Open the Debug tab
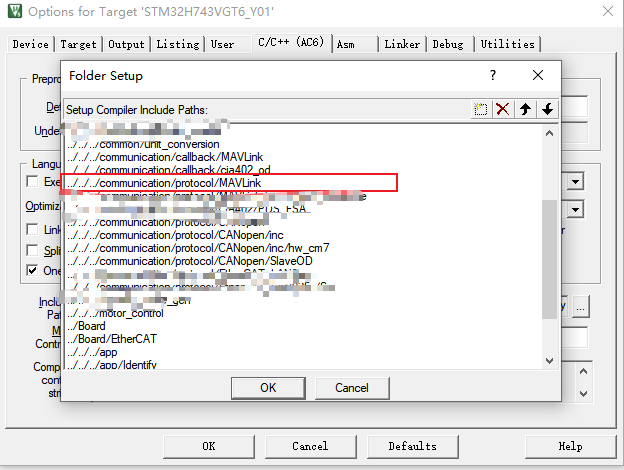This screenshot has width=624, height=470. pos(450,44)
